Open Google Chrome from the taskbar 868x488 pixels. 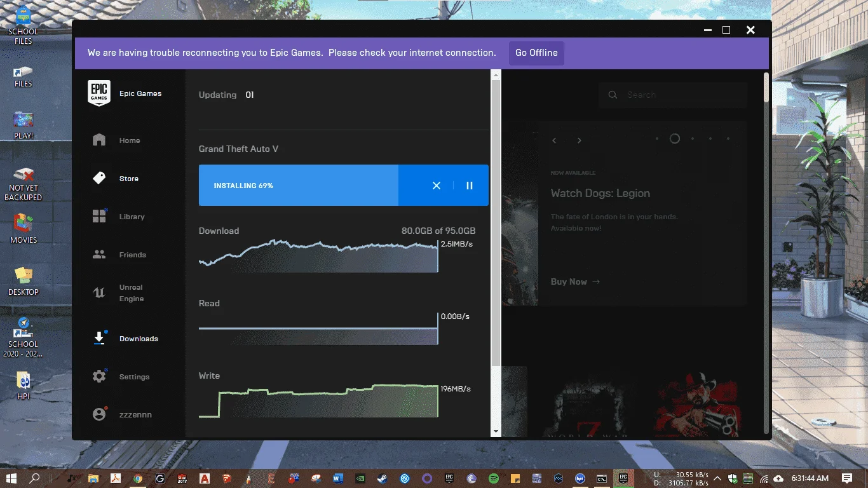[138, 478]
